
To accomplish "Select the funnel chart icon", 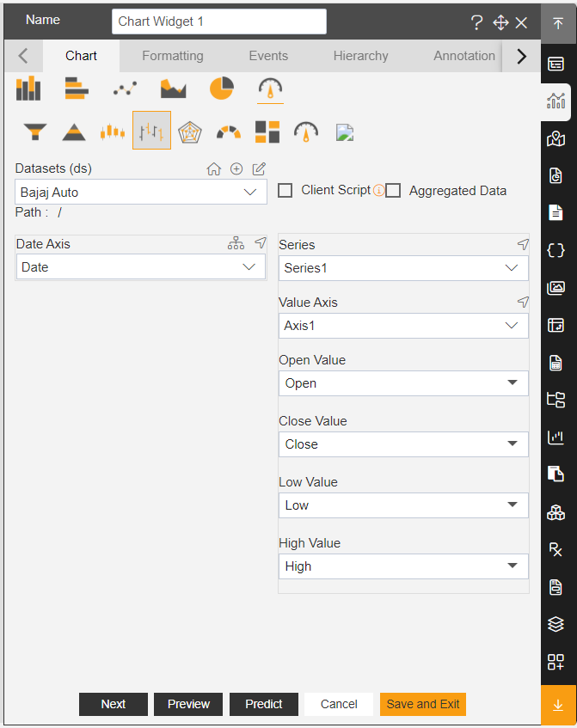I will tap(35, 132).
